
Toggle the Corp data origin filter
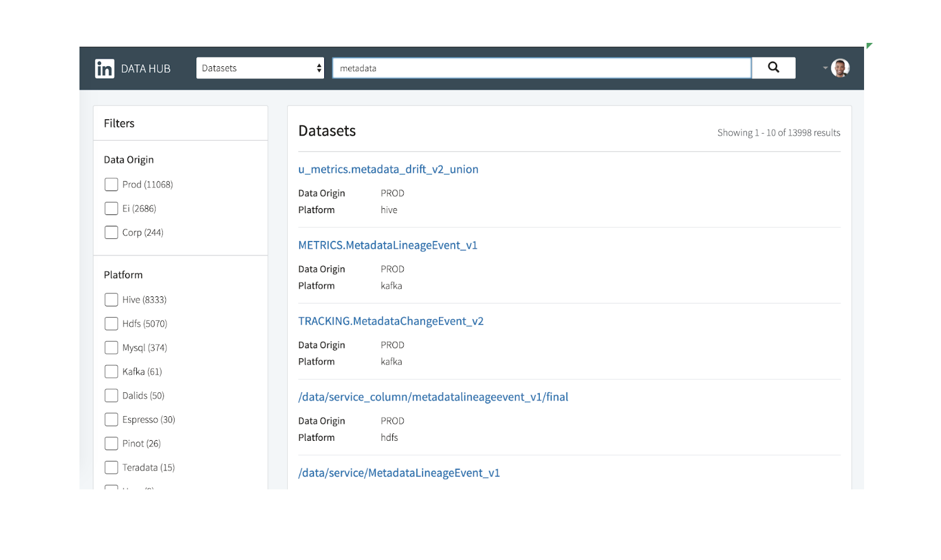coord(111,232)
